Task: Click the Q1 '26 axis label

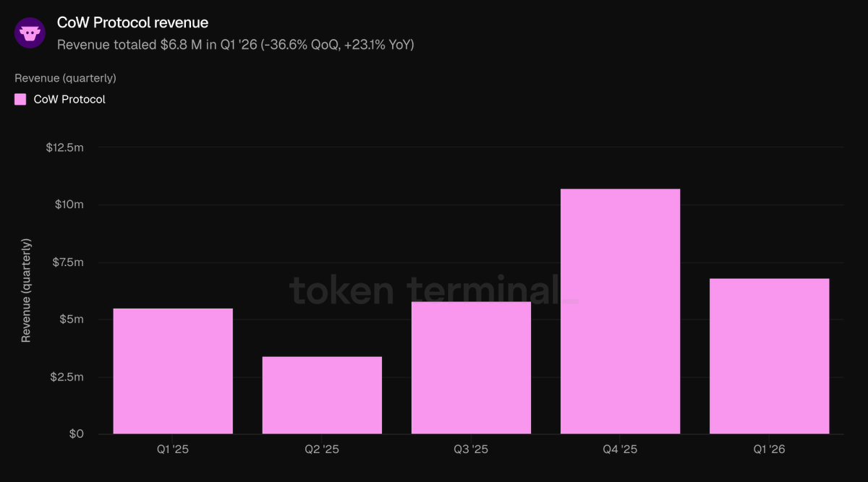Action: (769, 449)
